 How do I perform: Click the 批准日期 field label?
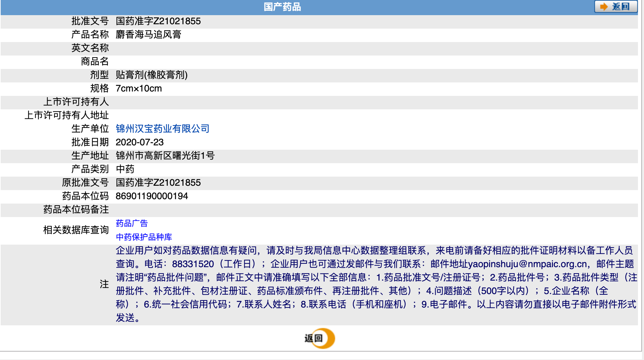pos(90,142)
